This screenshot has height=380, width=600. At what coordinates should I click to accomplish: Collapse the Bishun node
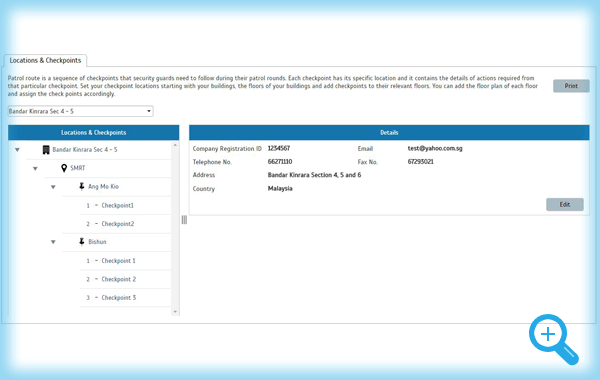(x=53, y=242)
